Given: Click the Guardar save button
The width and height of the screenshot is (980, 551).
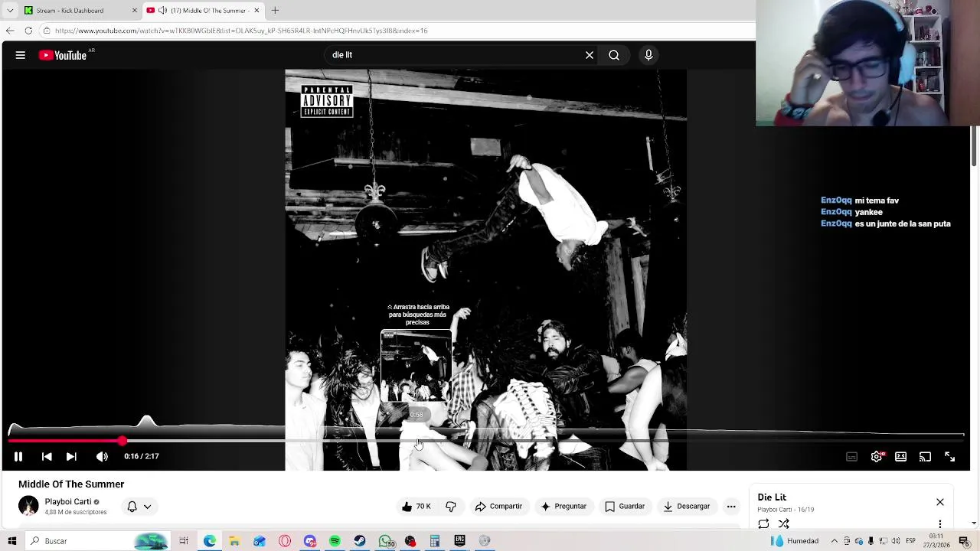Looking at the screenshot, I should 625,507.
